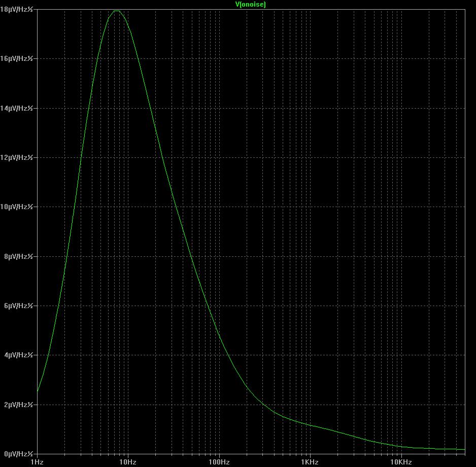Click the 1Hz frequency axis label
This screenshot has height=467, width=476.
[37, 462]
